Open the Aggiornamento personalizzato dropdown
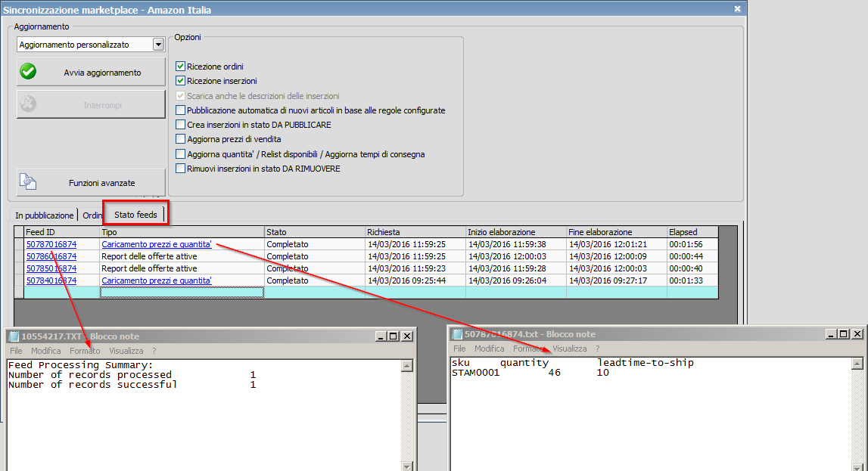The width and height of the screenshot is (868, 471). 158,44
